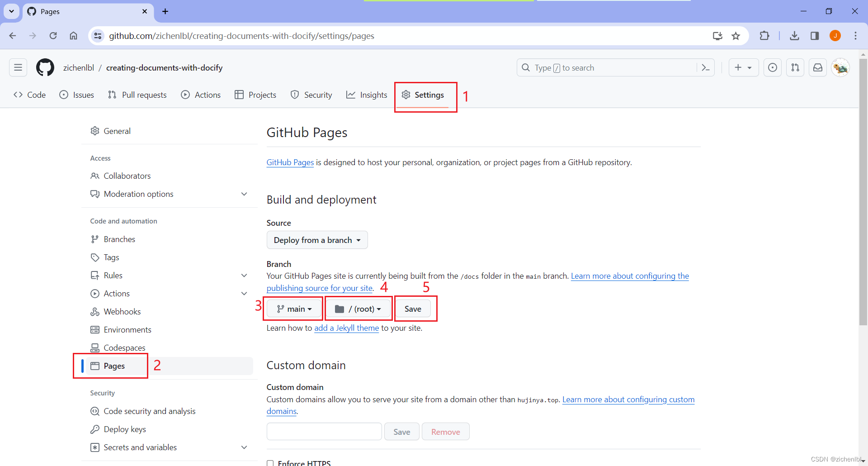Open the notifications inbox icon

tap(818, 68)
